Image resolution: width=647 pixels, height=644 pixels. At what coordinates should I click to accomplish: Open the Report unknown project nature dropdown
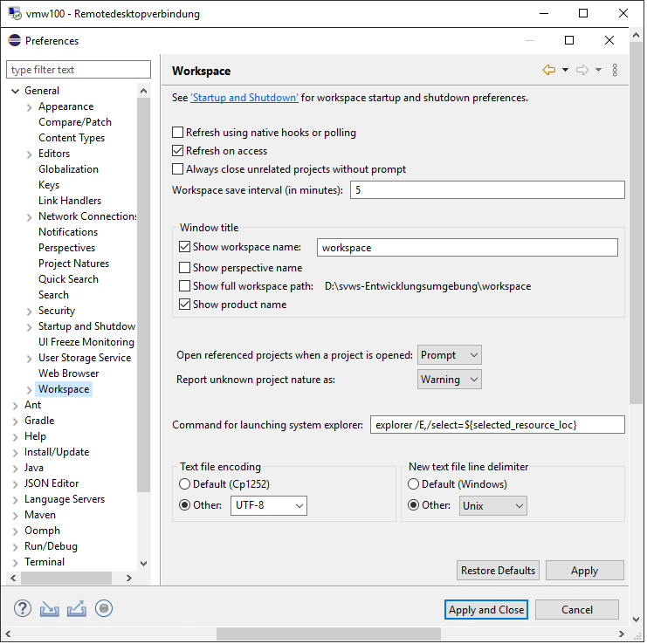coord(450,380)
